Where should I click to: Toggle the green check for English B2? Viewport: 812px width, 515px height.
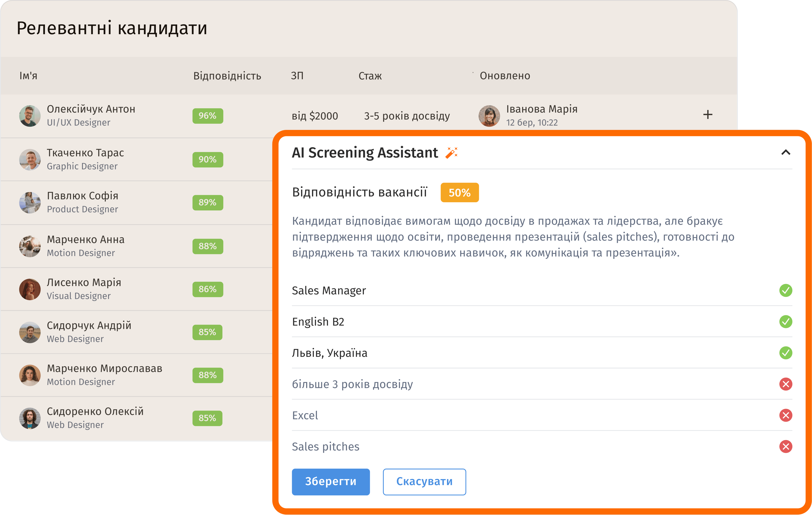[785, 322]
